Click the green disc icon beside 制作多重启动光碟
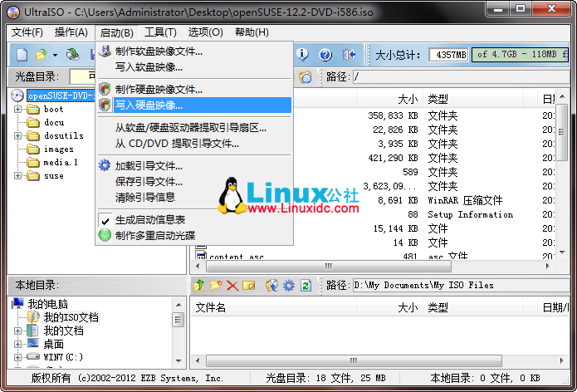 (105, 235)
